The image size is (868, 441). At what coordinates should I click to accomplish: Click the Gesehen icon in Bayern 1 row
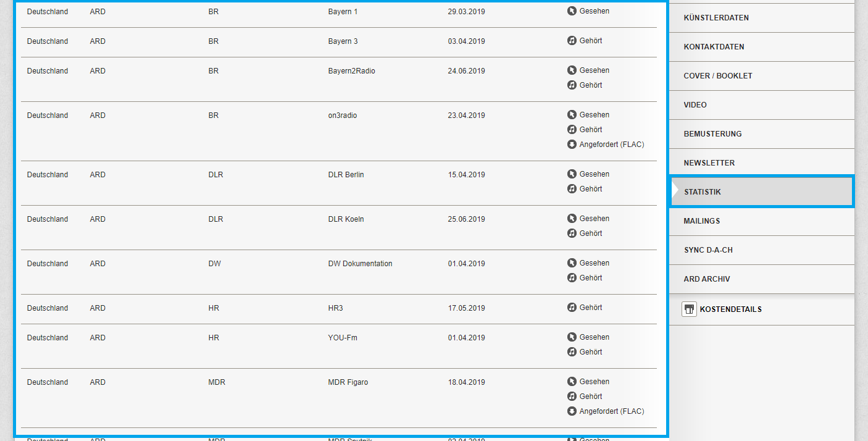coord(572,11)
